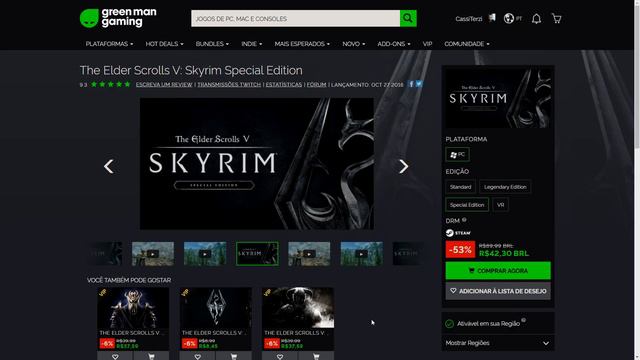Click the 5-star rating display
This screenshot has height=360, width=640.
tap(110, 84)
